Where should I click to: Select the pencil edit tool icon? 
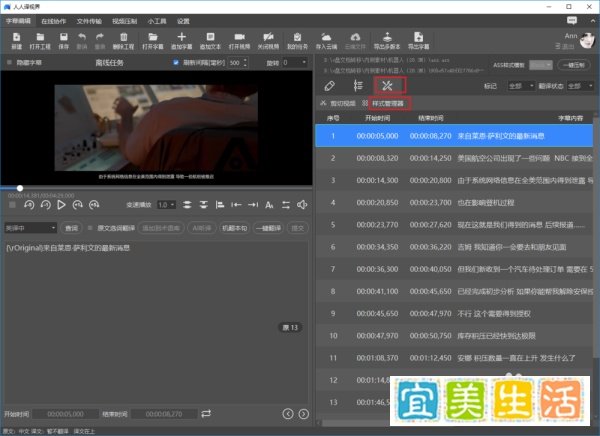(x=329, y=86)
